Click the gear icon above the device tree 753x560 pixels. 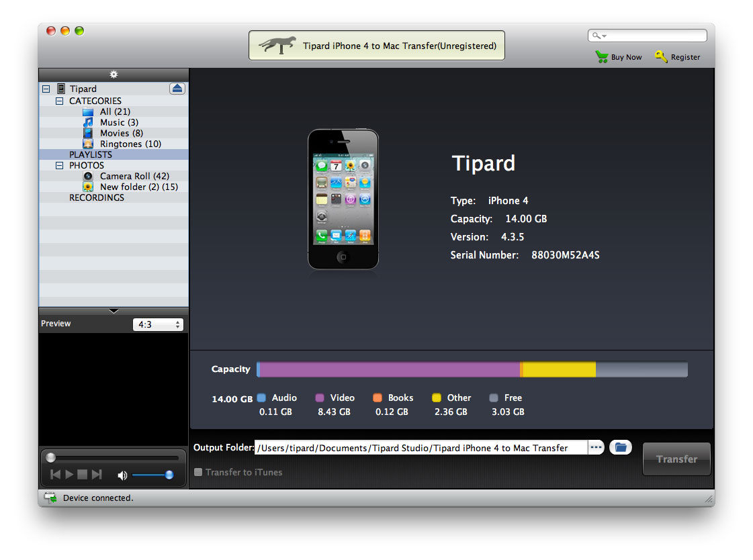(114, 75)
